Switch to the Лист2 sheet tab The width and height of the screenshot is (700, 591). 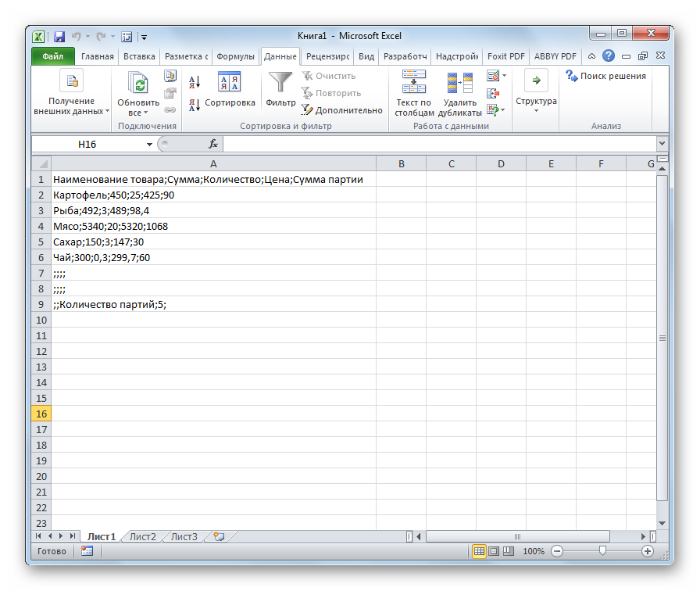(x=143, y=537)
